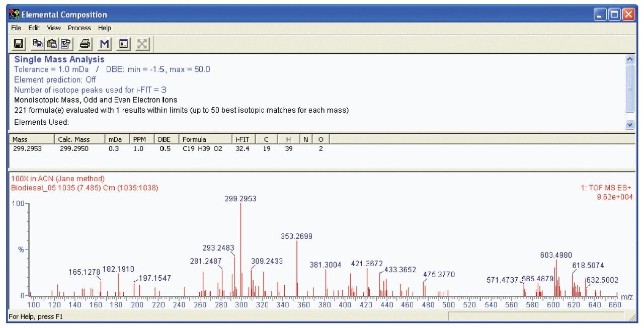Click the Paste clipboard icon
This screenshot has height=328, width=644.
pos(51,44)
